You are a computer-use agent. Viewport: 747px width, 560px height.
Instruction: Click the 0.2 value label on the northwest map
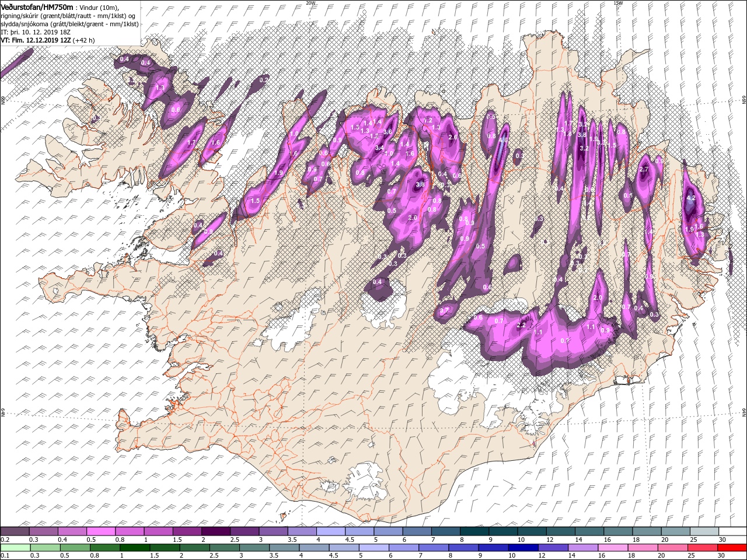[264, 80]
